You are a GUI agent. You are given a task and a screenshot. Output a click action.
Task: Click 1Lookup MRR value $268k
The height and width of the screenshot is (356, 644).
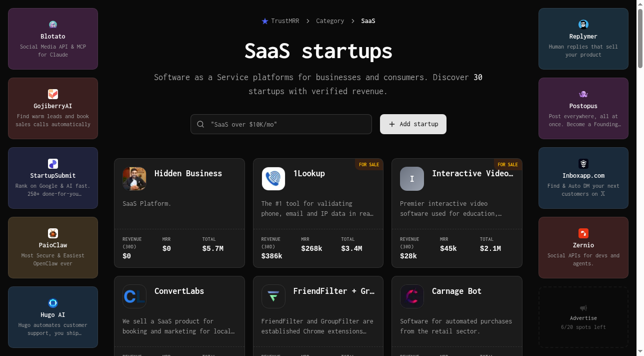[x=311, y=248]
